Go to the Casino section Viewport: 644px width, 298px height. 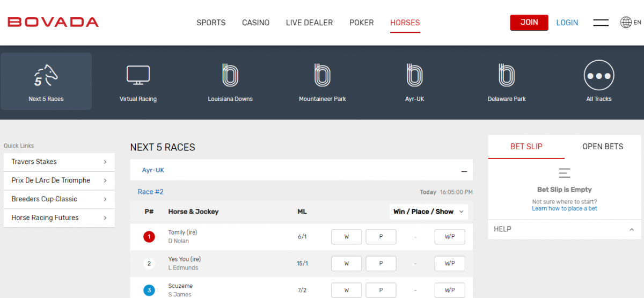[256, 23]
